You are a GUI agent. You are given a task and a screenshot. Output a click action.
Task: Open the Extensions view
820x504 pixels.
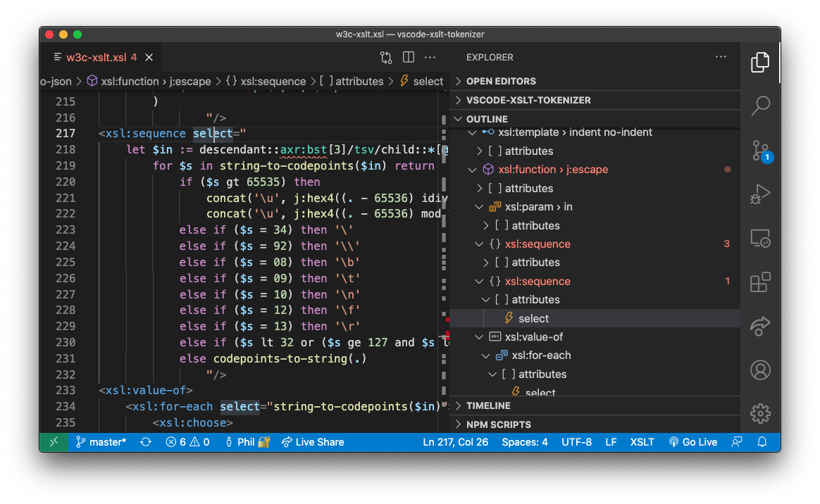point(760,282)
